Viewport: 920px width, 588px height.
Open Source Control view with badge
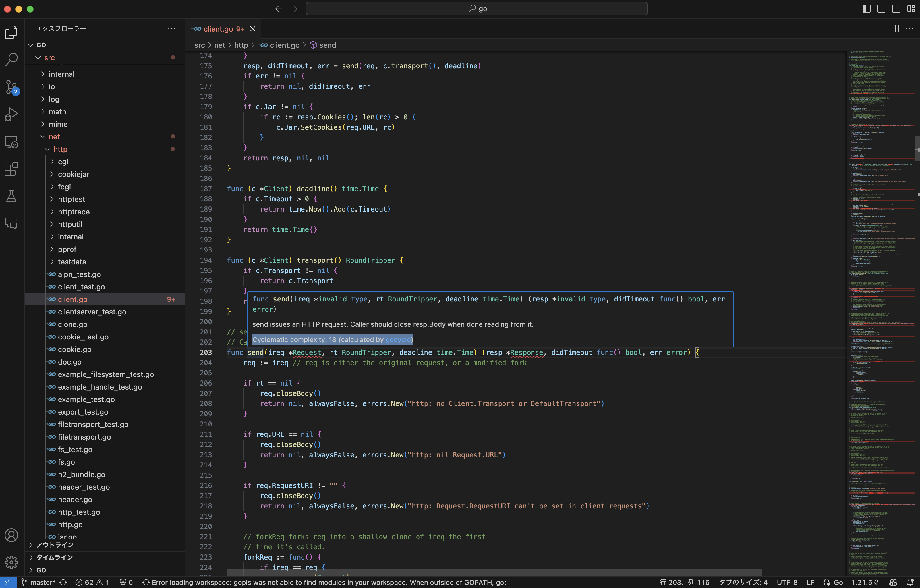pyautogui.click(x=11, y=87)
